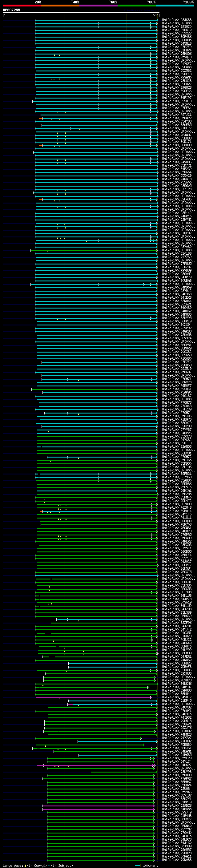
Task: Open hit UniRef100_A8JGS8
Action: click(177, 20)
